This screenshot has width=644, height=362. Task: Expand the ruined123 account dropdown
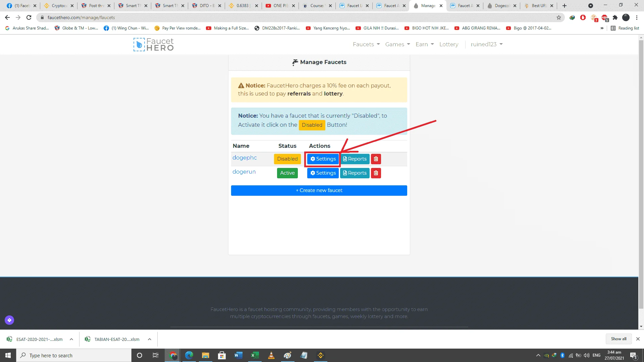[487, 44]
